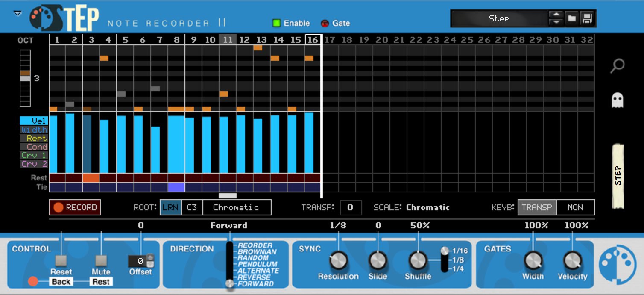The height and width of the screenshot is (295, 644).
Task: Click the Slide knob
Action: (x=378, y=261)
